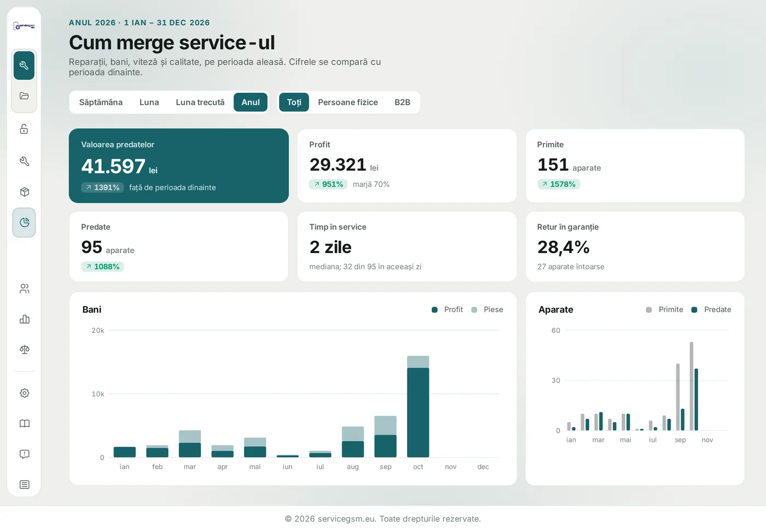Viewport: 766px width, 532px height.
Task: Toggle Predate series in Aparate legend
Action: (711, 309)
